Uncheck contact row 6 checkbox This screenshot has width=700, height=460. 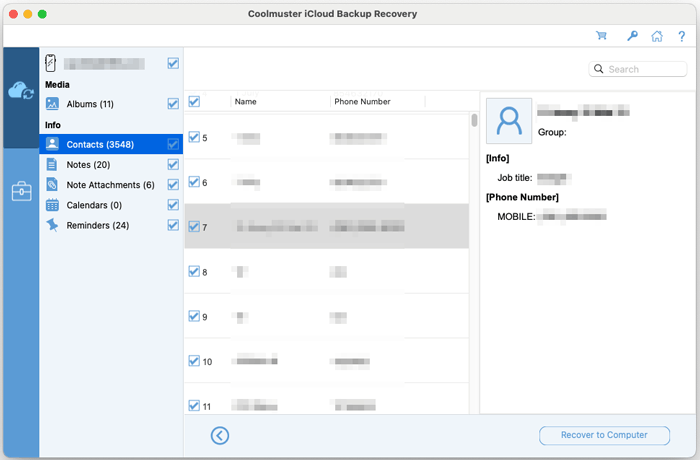tap(194, 181)
